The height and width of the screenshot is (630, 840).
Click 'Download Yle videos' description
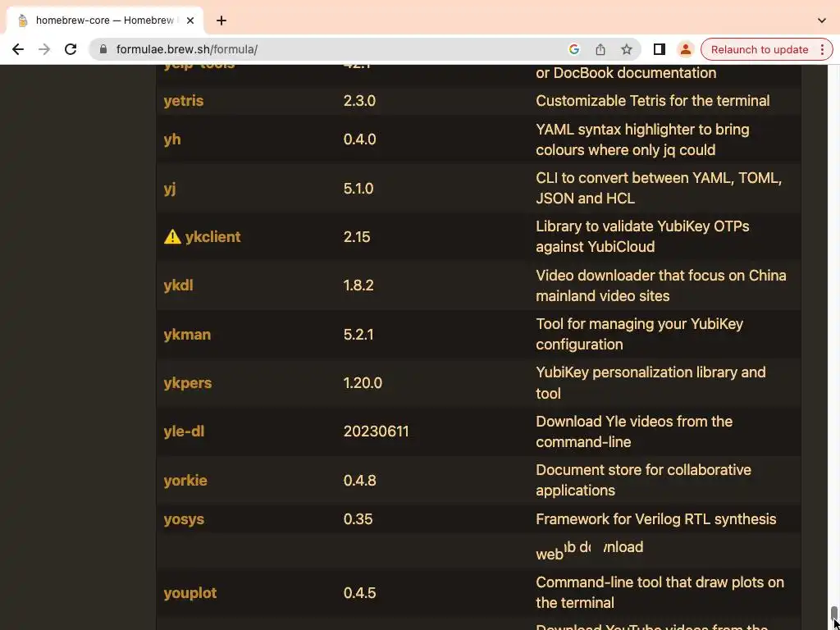[x=634, y=431]
